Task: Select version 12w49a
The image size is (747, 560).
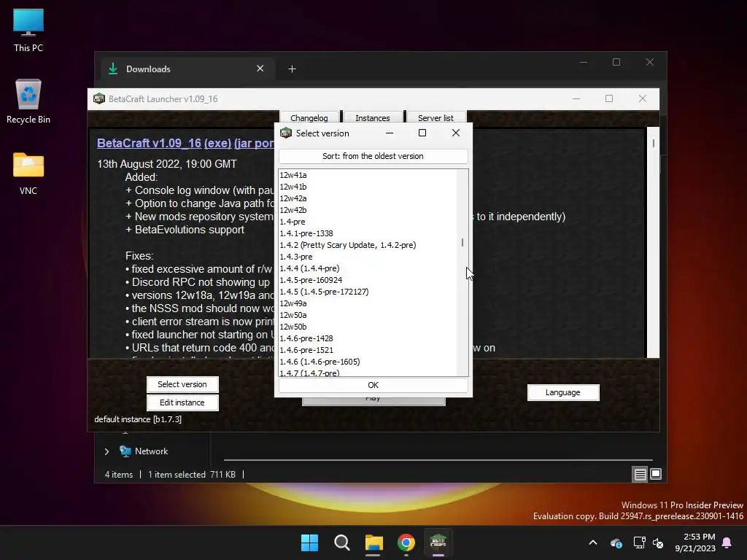Action: coord(368,303)
